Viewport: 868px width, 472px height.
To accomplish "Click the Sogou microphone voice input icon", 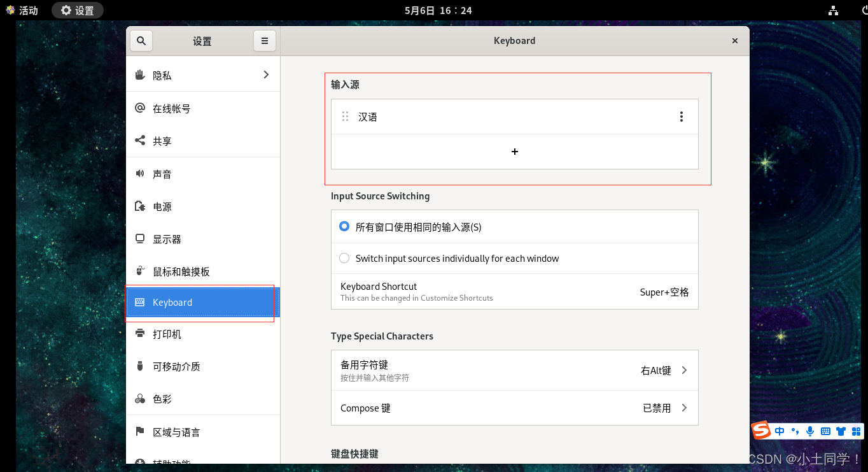I will pyautogui.click(x=810, y=431).
